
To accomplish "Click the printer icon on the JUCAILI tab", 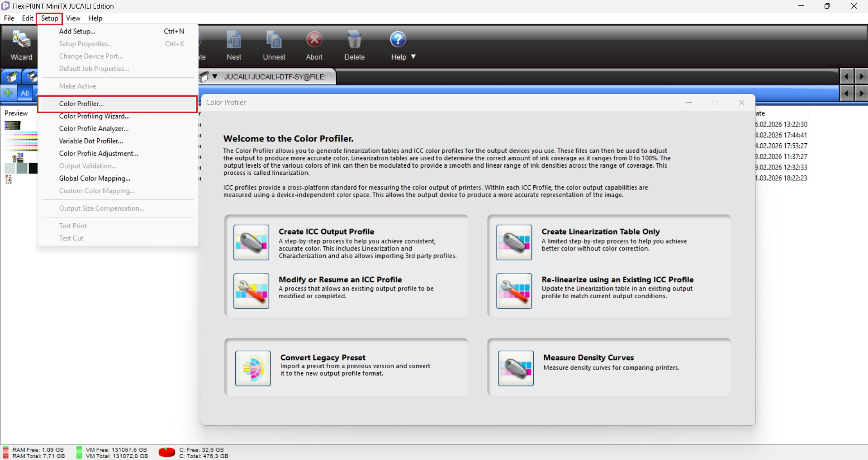I will click(x=204, y=77).
